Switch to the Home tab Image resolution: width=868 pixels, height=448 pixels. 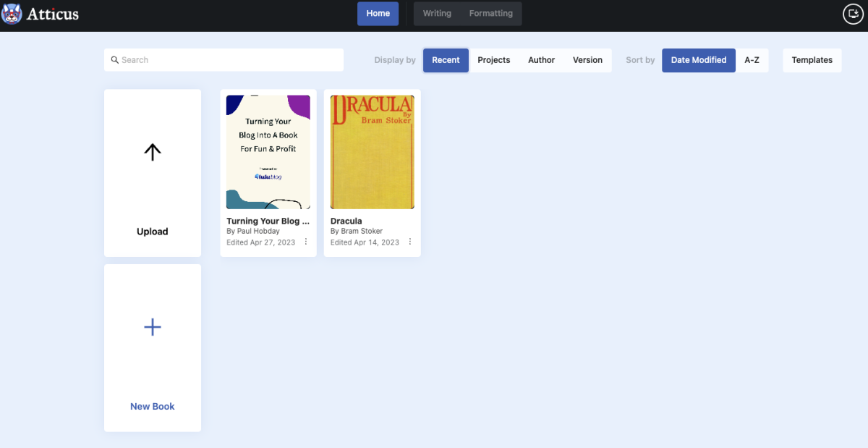tap(378, 14)
